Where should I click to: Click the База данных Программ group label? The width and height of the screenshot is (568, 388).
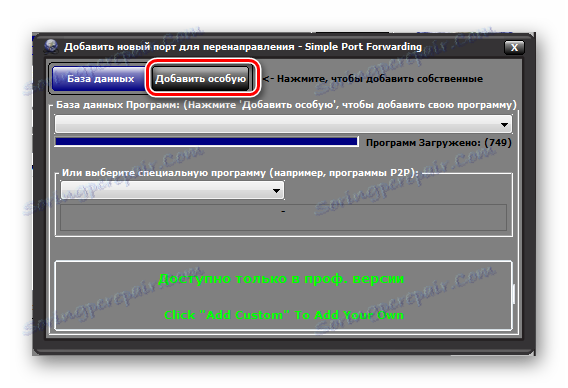286,105
